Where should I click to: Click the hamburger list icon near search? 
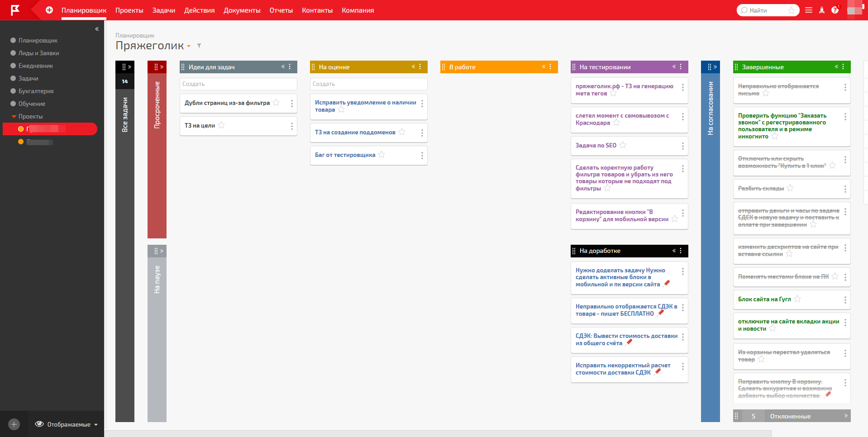pyautogui.click(x=809, y=10)
